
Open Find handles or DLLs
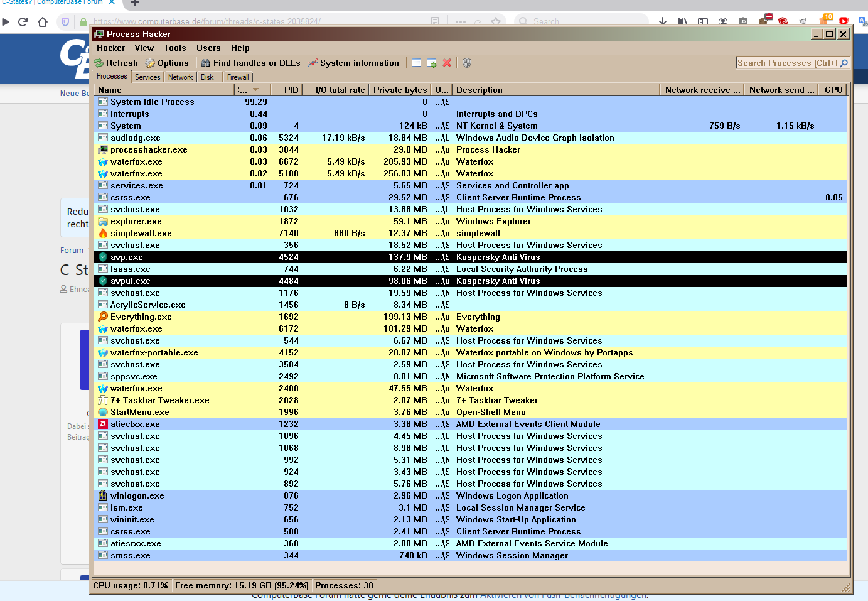click(x=250, y=63)
